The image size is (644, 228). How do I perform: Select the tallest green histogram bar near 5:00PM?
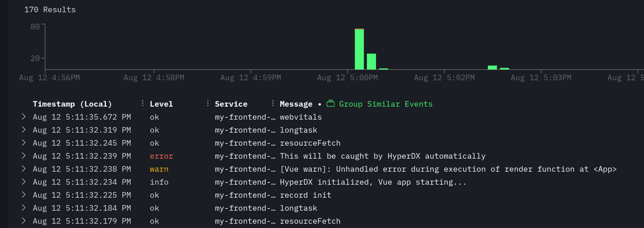pyautogui.click(x=359, y=49)
